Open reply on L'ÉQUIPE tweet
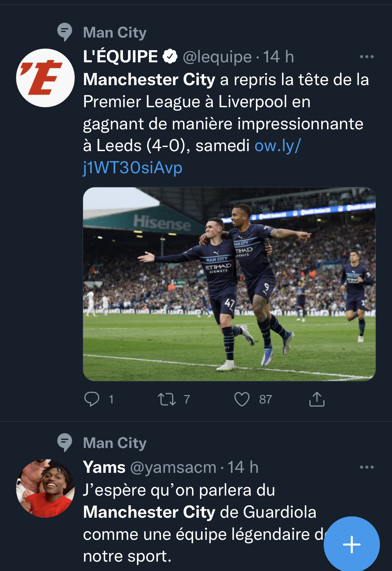Viewport: 392px width, 571px height. click(91, 399)
